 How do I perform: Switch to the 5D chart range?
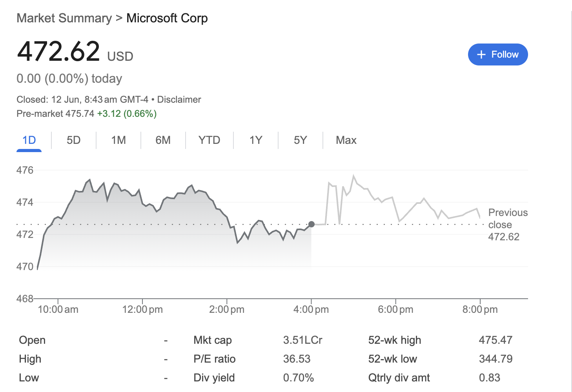[x=73, y=140]
